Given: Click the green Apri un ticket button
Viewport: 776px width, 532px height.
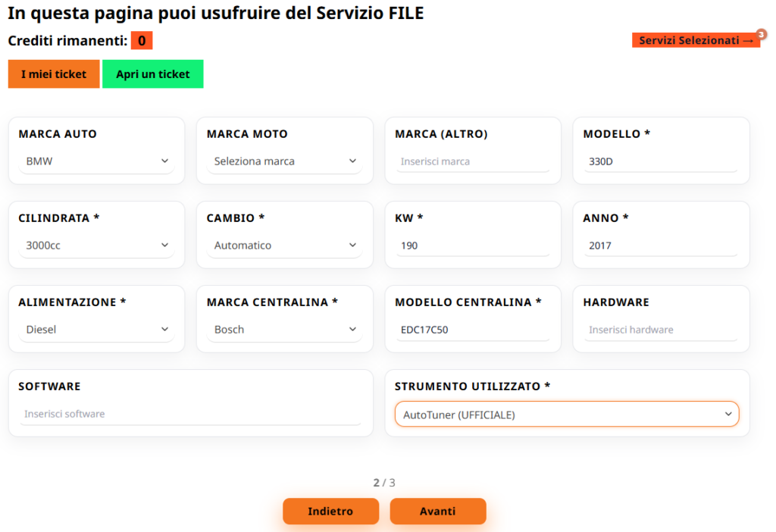Looking at the screenshot, I should point(152,74).
